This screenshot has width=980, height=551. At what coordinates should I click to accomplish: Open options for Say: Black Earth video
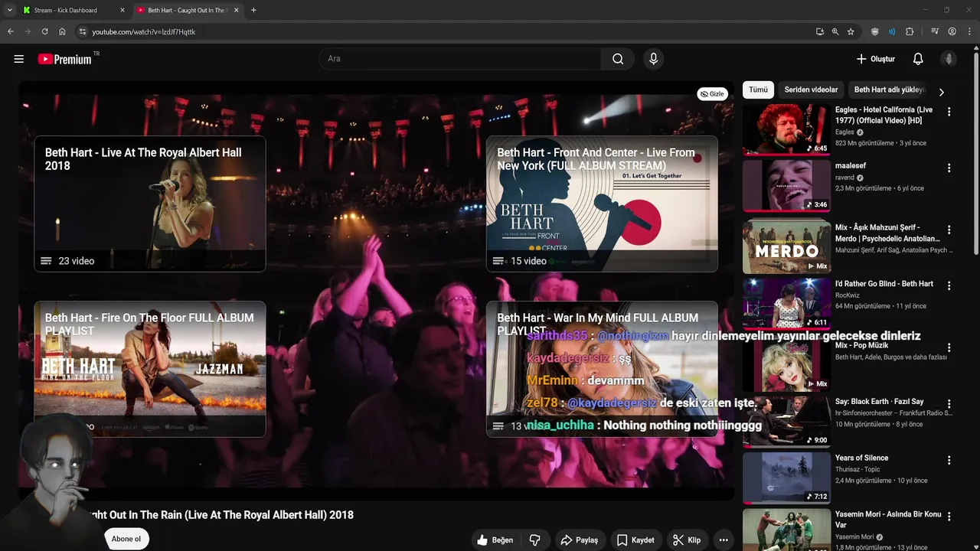(x=949, y=403)
